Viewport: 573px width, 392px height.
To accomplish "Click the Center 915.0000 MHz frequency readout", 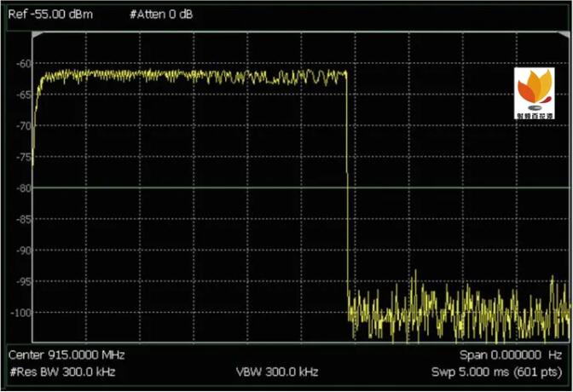I will tap(67, 355).
